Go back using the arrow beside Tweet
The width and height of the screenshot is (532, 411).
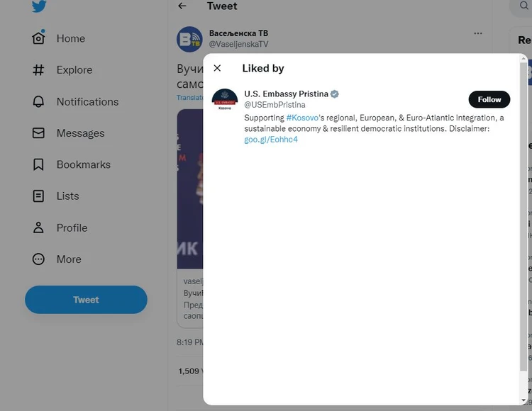click(x=182, y=6)
